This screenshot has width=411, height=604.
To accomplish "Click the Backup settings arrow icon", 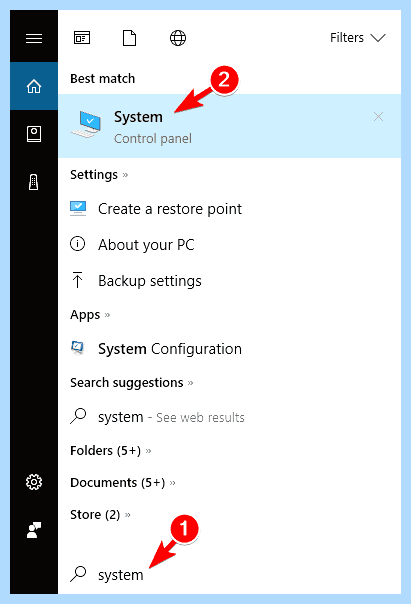I will [x=77, y=280].
